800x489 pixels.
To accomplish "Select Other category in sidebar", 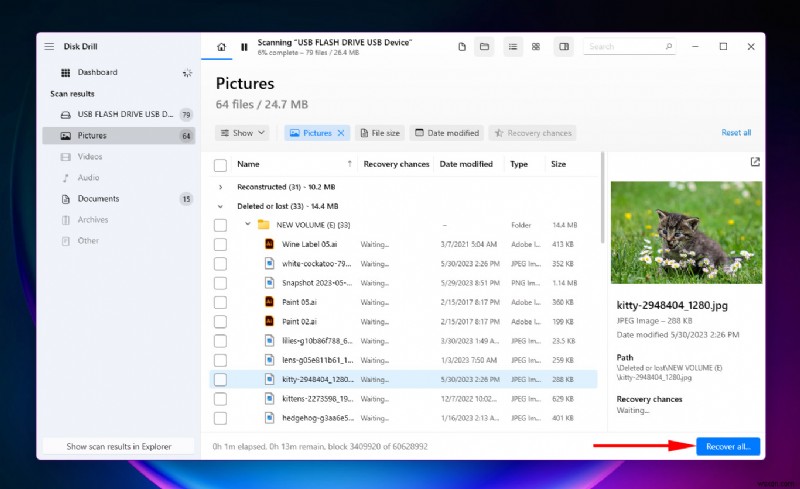I will (118, 241).
